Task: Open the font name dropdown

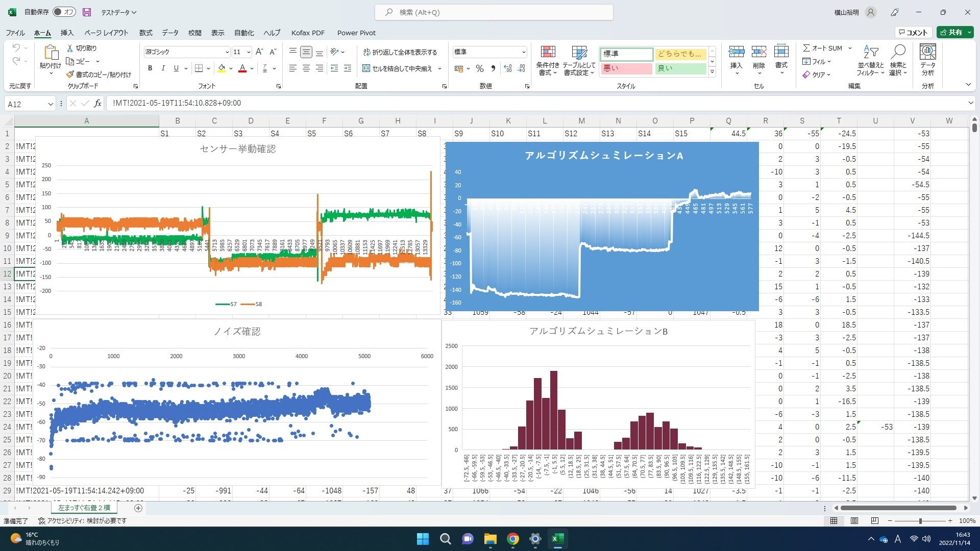Action: tap(227, 52)
